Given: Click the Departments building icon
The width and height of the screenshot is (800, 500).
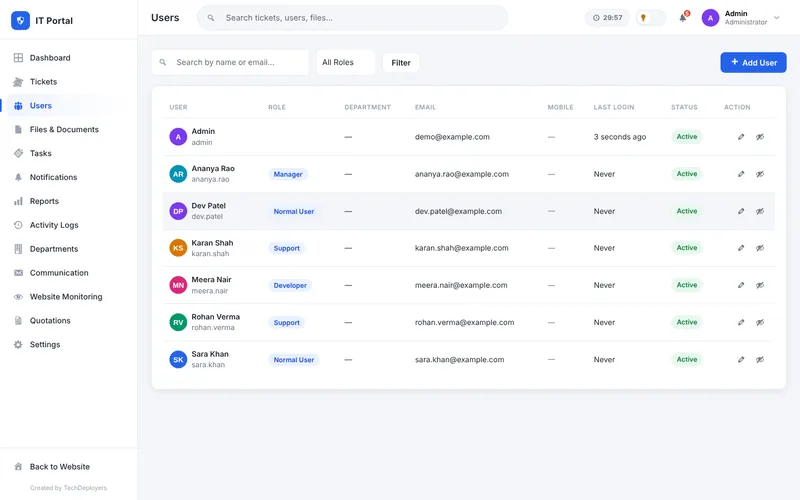Looking at the screenshot, I should (x=18, y=249).
